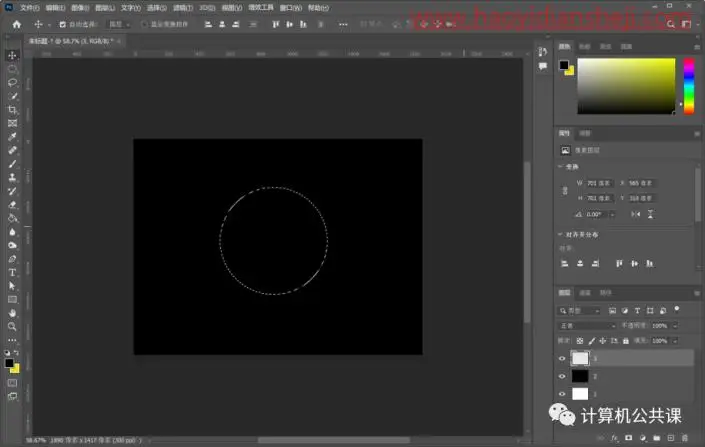This screenshot has height=447, width=705.
Task: Create a new group folder icon
Action: tap(656, 438)
